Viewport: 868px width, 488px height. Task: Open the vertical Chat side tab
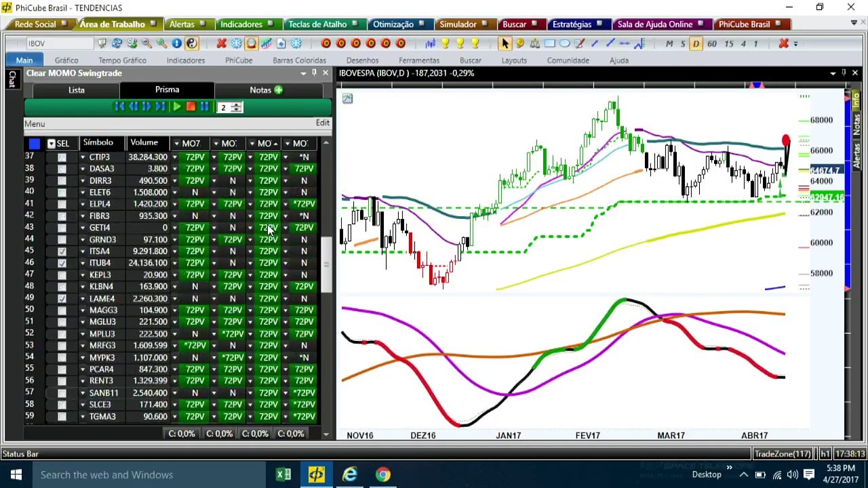point(12,79)
